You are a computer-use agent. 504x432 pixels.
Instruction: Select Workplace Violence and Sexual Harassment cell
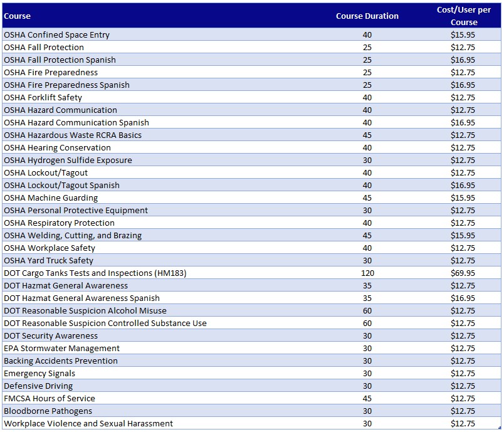[x=88, y=423]
